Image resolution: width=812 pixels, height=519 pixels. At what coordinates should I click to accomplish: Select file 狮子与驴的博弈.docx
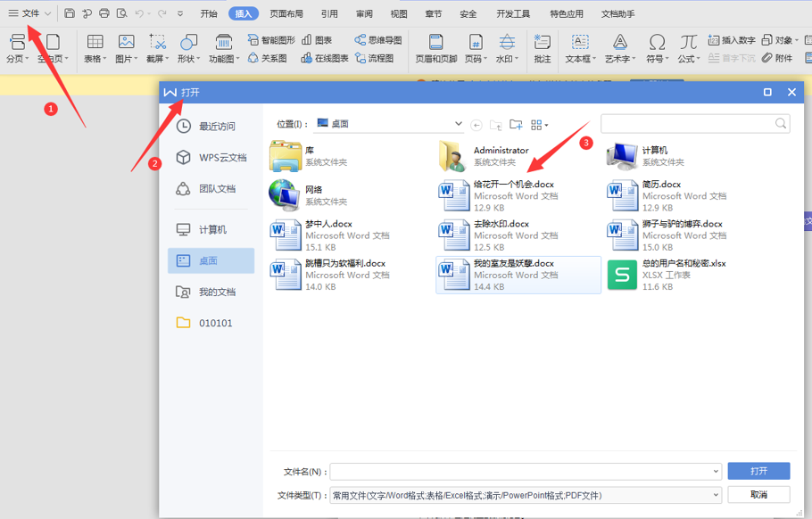point(686,235)
